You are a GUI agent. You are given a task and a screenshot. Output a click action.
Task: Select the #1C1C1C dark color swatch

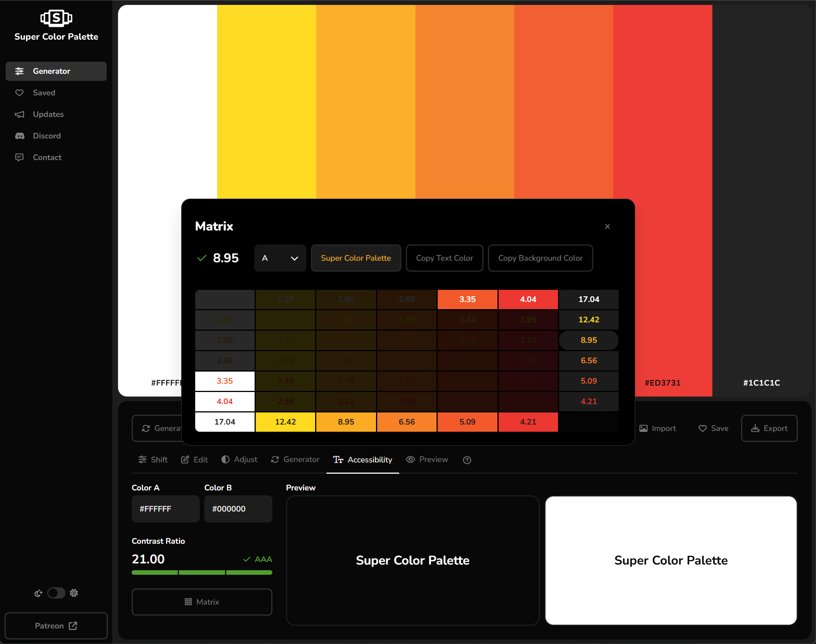(762, 201)
